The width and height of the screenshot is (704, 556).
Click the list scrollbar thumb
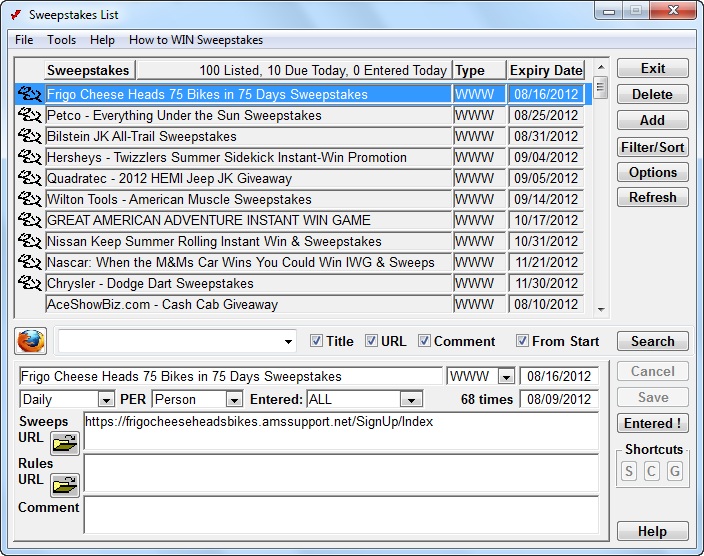click(601, 87)
